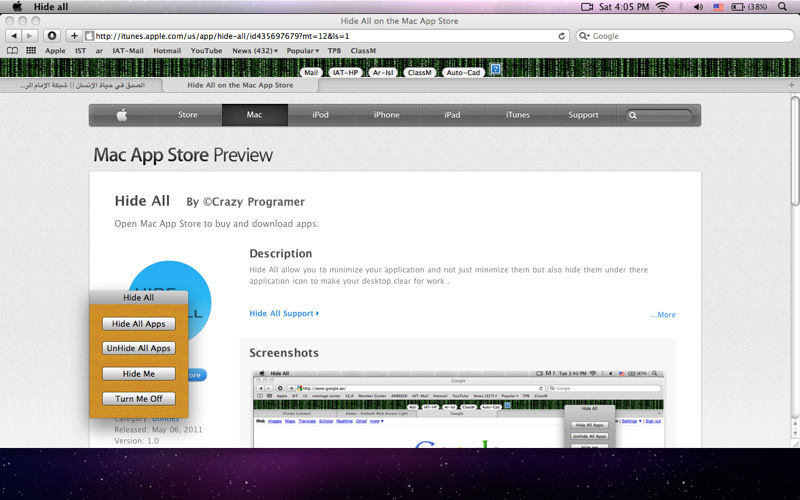Image resolution: width=800 pixels, height=500 pixels.
Task: Click the 1Password toolbar button
Action: pyautogui.click(x=52, y=36)
